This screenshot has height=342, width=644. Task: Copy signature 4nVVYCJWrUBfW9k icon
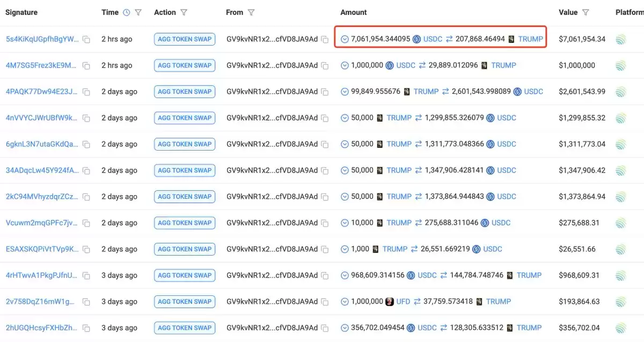pos(86,118)
